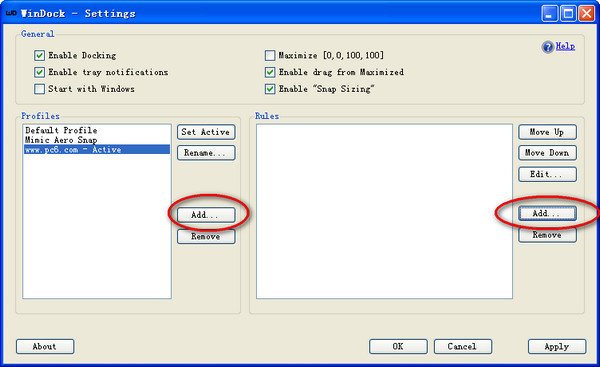Toggle Enable tray notifications checkbox

[x=39, y=72]
